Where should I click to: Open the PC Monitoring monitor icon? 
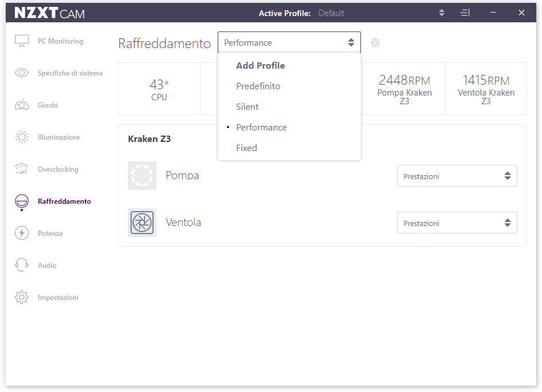21,41
